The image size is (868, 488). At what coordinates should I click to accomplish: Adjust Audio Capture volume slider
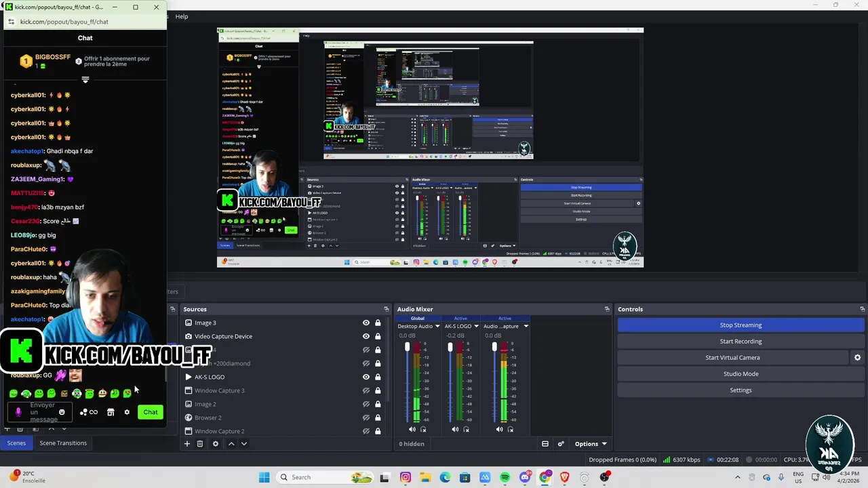coord(494,348)
